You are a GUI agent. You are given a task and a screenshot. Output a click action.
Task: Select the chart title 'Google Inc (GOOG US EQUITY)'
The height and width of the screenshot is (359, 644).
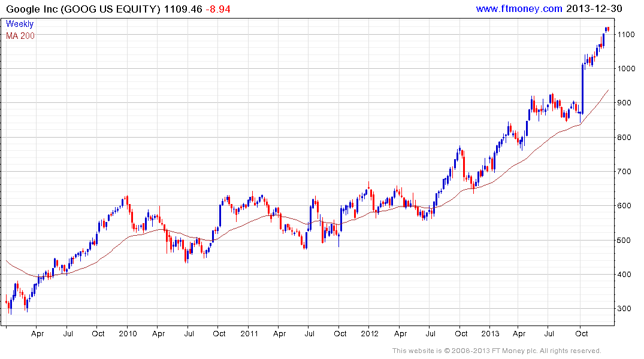click(83, 9)
